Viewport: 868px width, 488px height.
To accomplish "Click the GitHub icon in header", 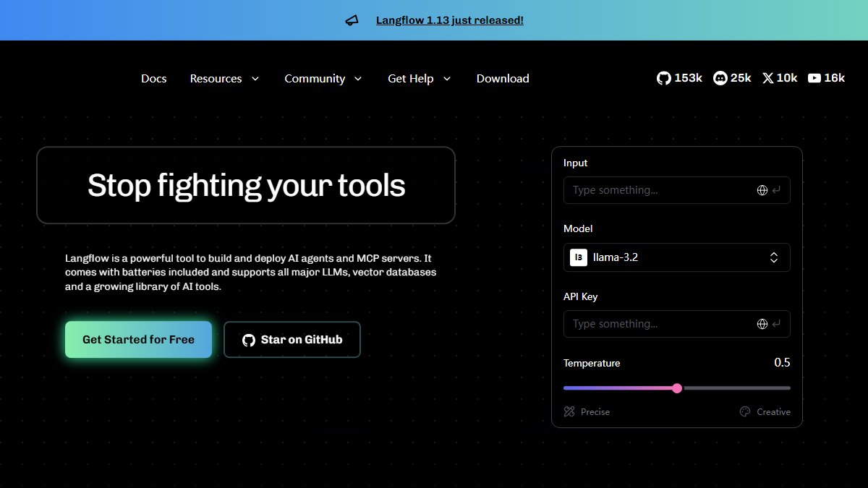I will [663, 78].
